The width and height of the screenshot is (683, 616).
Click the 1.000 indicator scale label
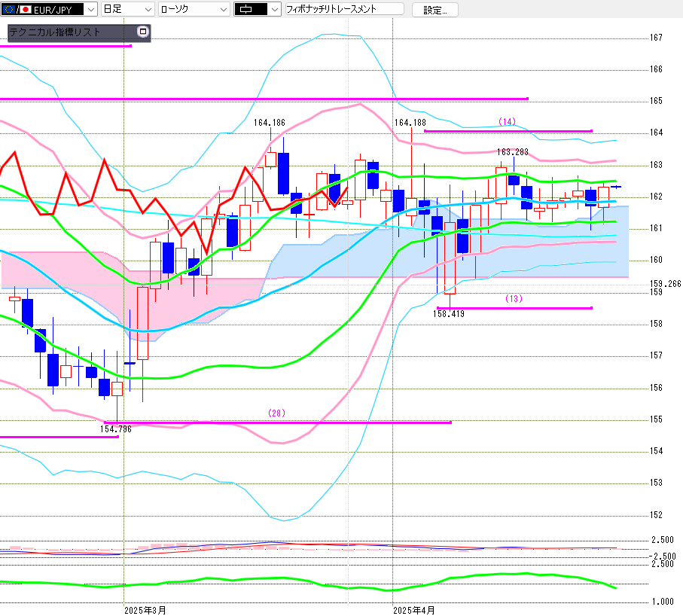(x=663, y=602)
